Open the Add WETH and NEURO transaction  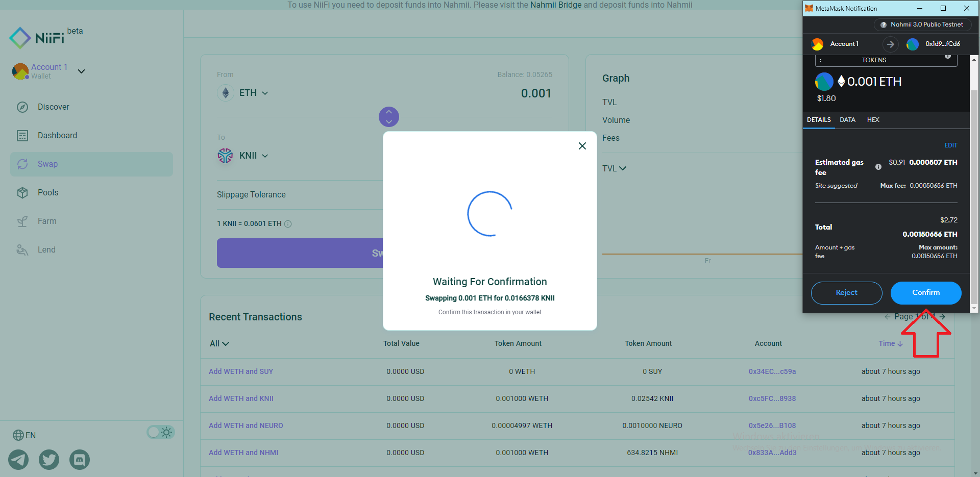click(x=246, y=425)
